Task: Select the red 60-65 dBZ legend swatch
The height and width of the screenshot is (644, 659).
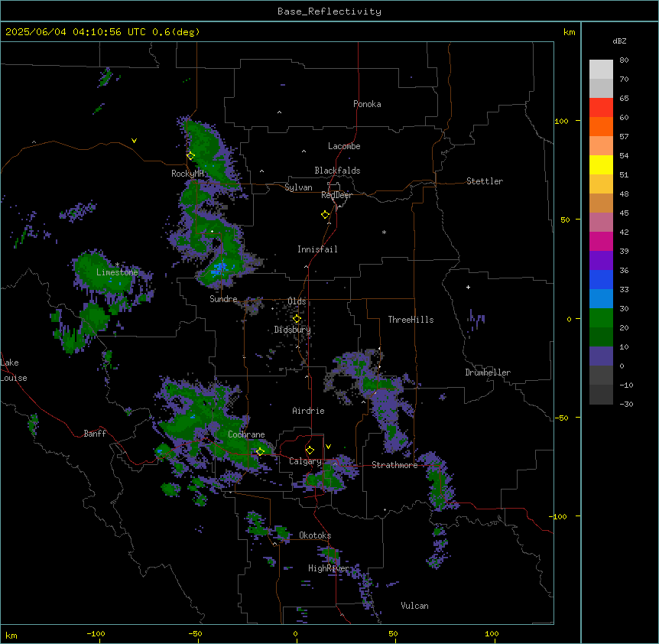Action: (x=601, y=108)
